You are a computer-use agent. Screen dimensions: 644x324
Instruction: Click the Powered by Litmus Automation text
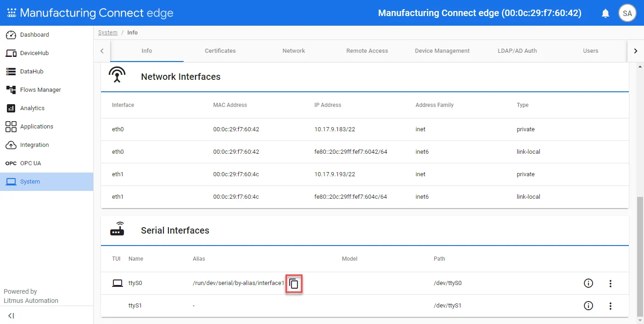pyautogui.click(x=31, y=296)
